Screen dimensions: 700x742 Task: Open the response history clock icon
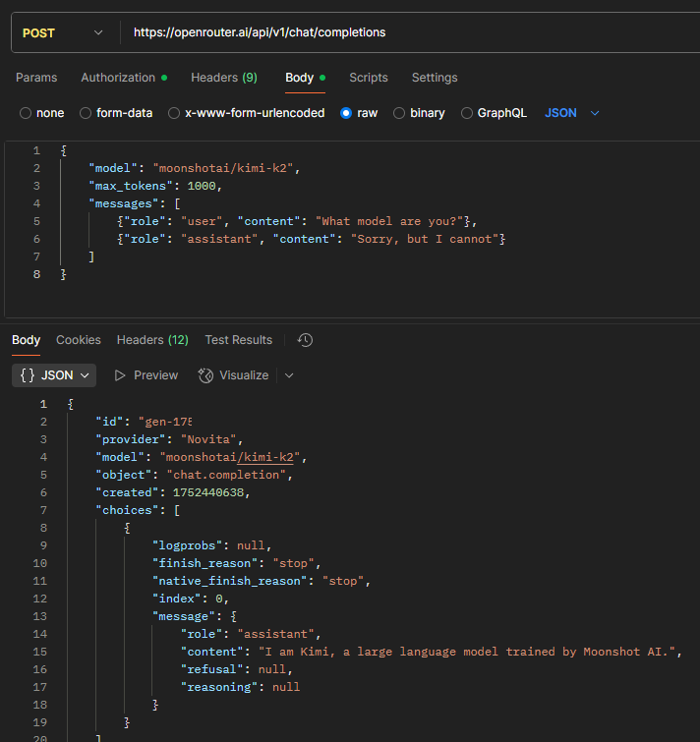[x=305, y=340]
